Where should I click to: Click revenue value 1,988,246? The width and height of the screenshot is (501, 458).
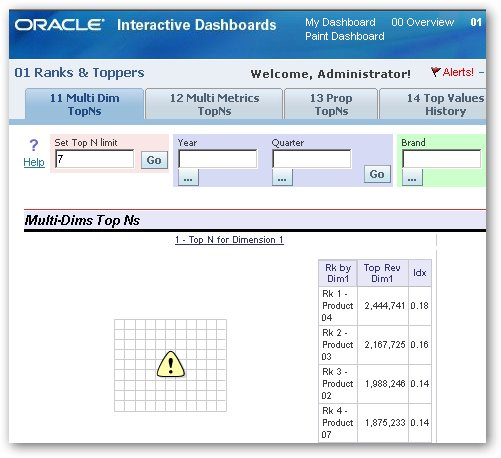pos(385,384)
